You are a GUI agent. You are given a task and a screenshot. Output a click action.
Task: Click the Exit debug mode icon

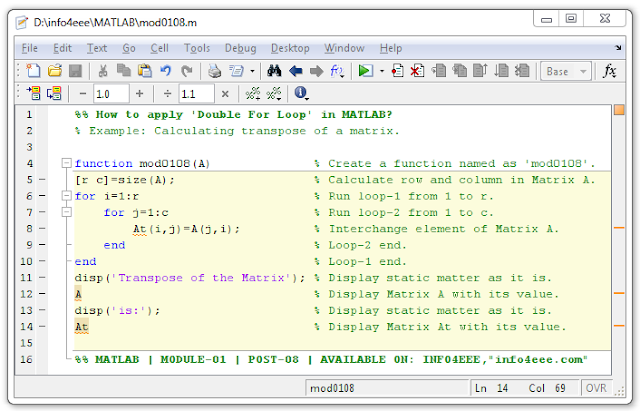pos(522,71)
